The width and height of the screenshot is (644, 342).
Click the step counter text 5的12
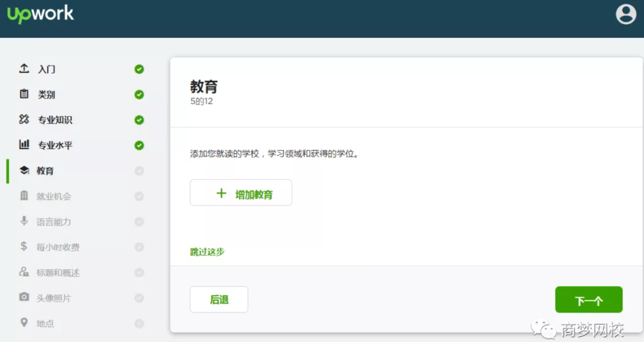[x=202, y=101]
